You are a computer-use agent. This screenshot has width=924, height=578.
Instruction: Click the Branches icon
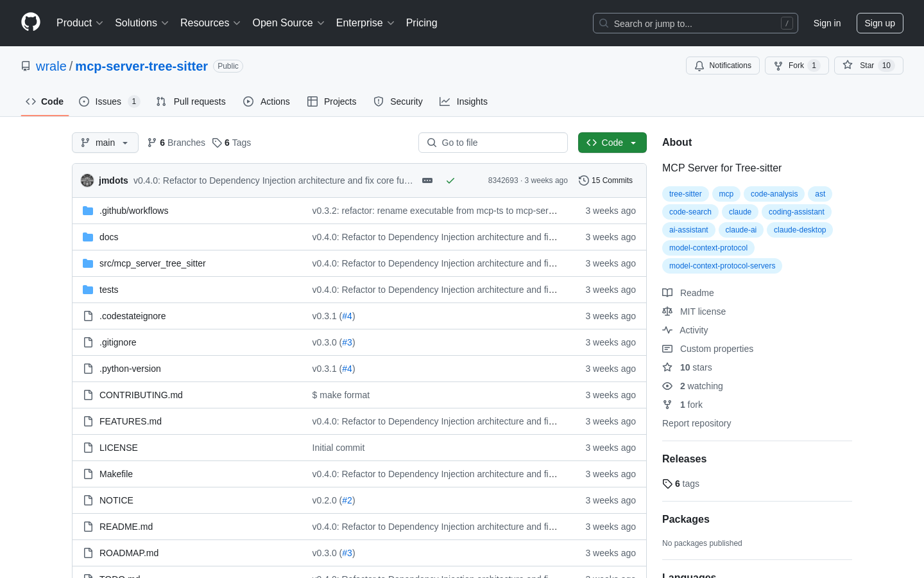click(152, 143)
